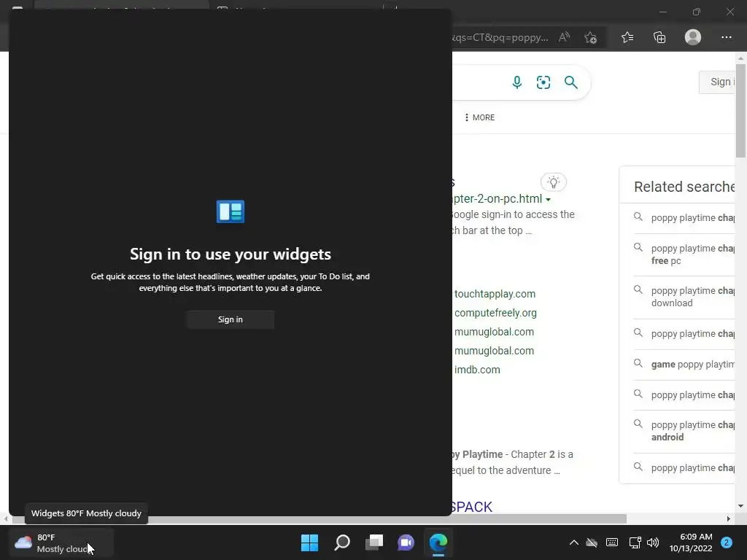Click the Read aloud icon in address bar
Image resolution: width=747 pixels, height=560 pixels.
tap(564, 37)
